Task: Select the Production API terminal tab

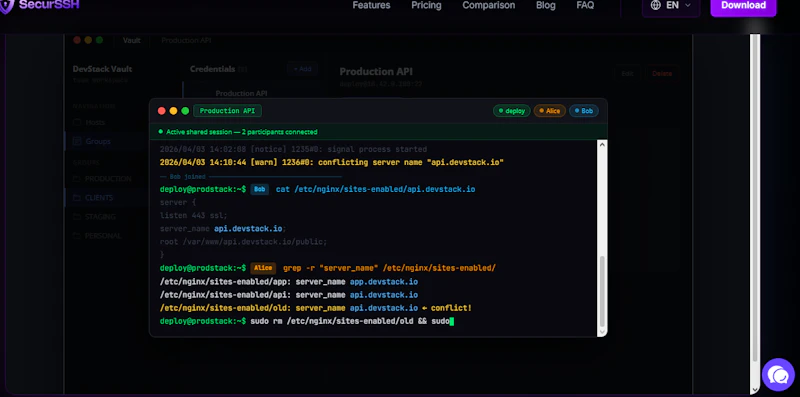Action: (228, 111)
